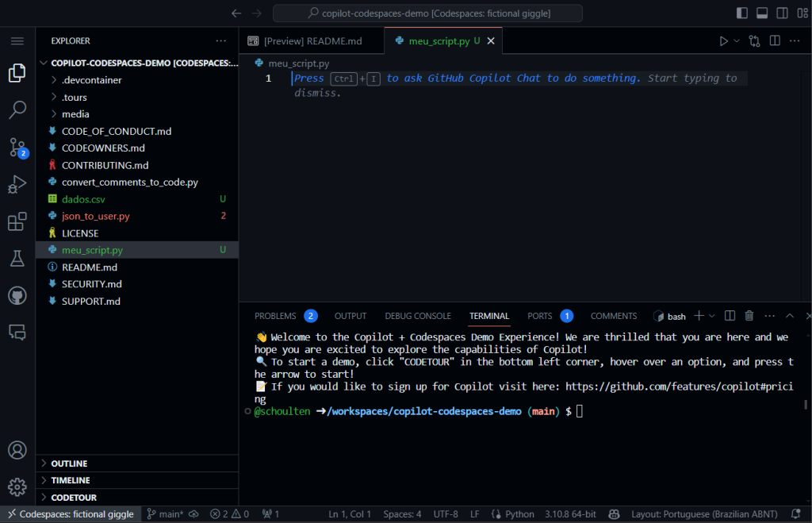812x523 pixels.
Task: Switch to the PORTS tab
Action: click(x=539, y=315)
